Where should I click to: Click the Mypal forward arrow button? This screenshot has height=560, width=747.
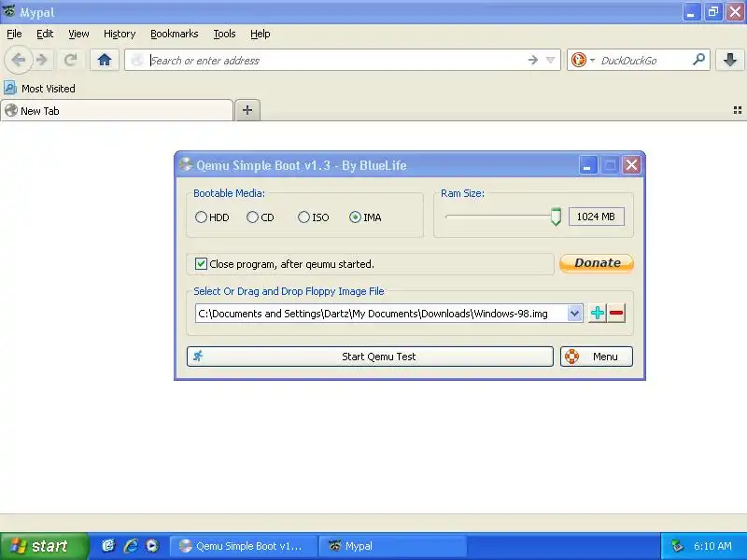42,60
